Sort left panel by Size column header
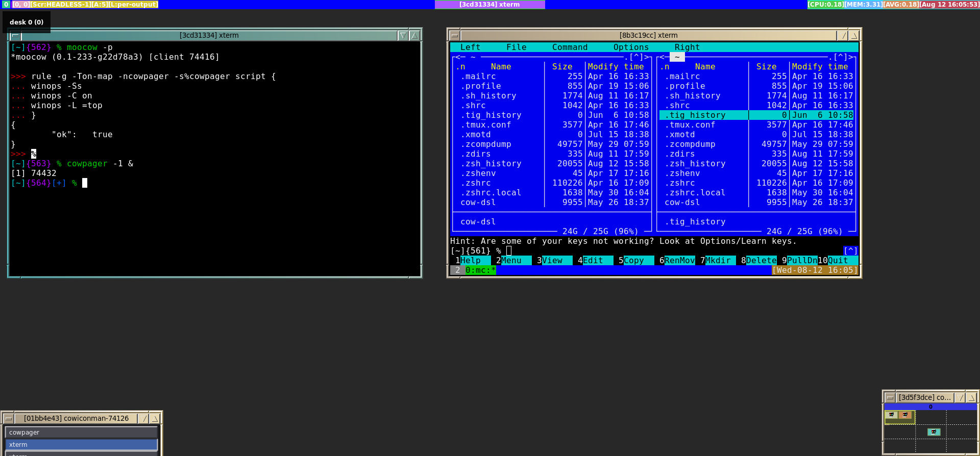 [x=562, y=67]
